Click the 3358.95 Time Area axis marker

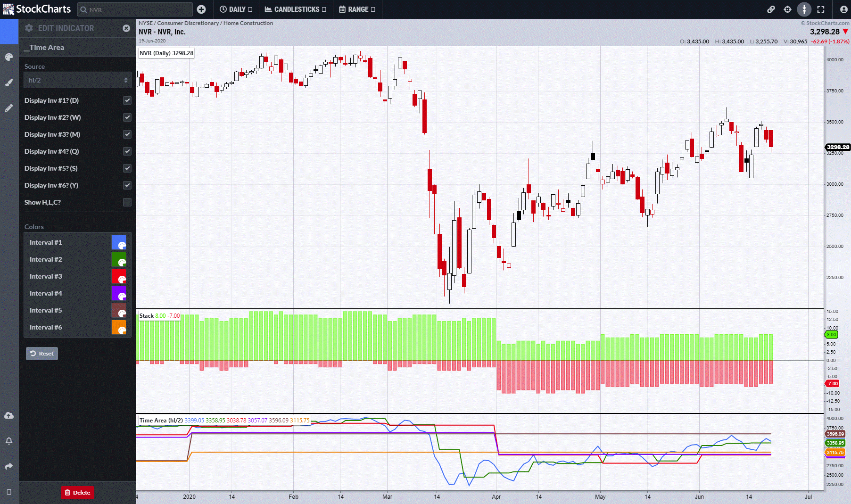(x=835, y=443)
